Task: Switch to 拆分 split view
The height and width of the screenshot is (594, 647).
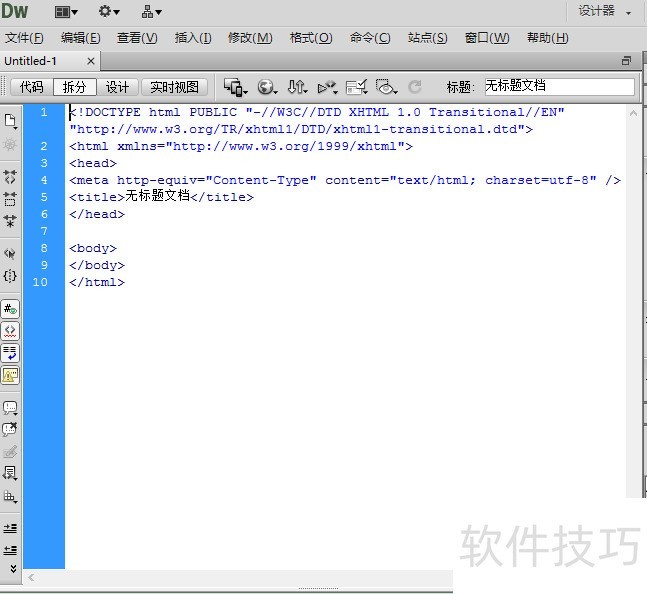Action: pos(75,87)
